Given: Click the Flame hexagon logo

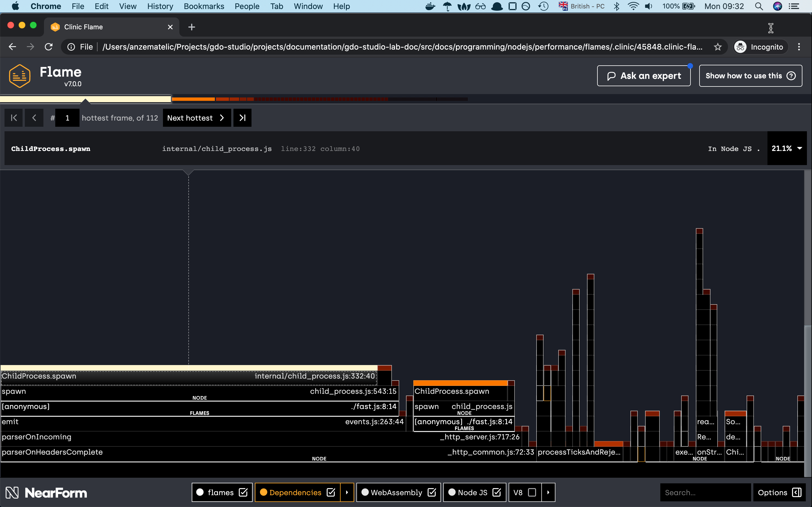Looking at the screenshot, I should coord(19,75).
